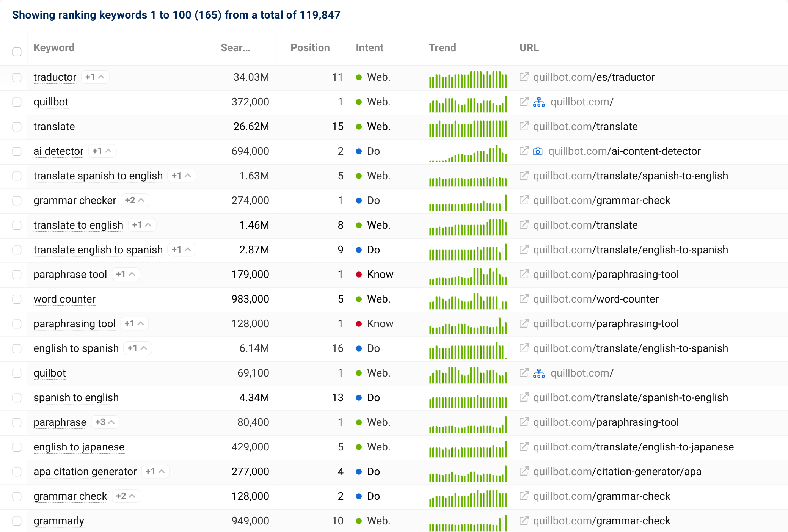Expand the +1 badge next to paraphrase tool
The height and width of the screenshot is (532, 788).
[126, 274]
